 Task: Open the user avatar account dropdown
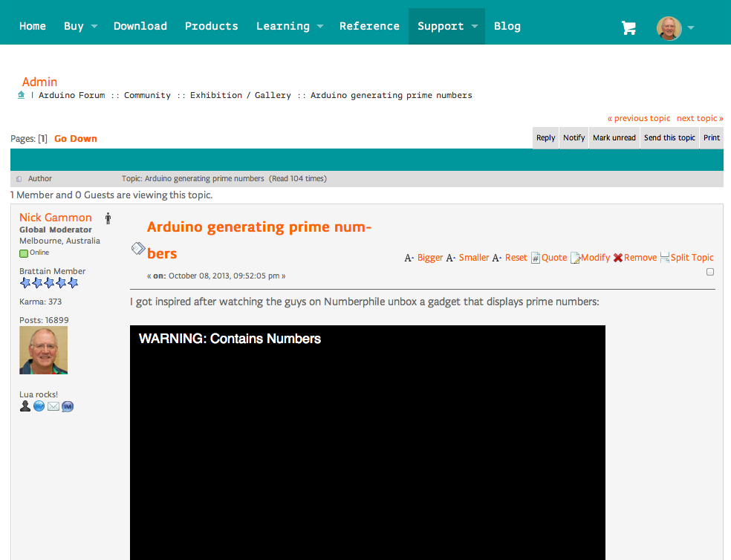click(675, 27)
